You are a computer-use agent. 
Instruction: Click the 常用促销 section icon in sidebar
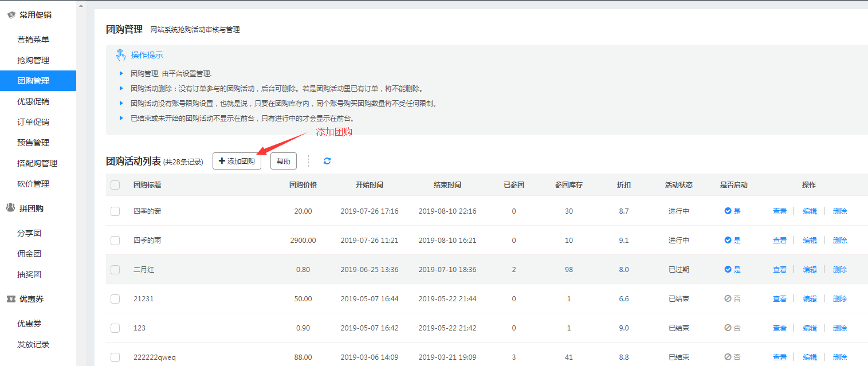tap(11, 15)
